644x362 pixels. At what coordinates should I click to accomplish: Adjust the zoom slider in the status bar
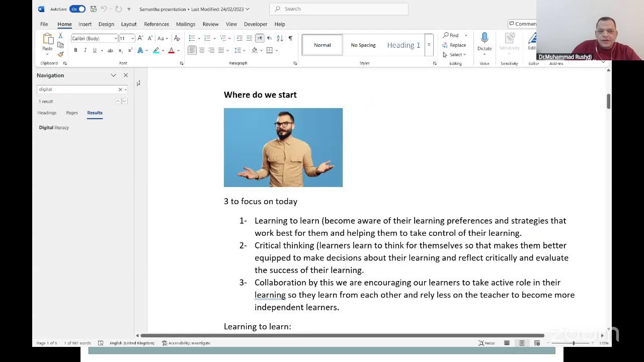(573, 343)
